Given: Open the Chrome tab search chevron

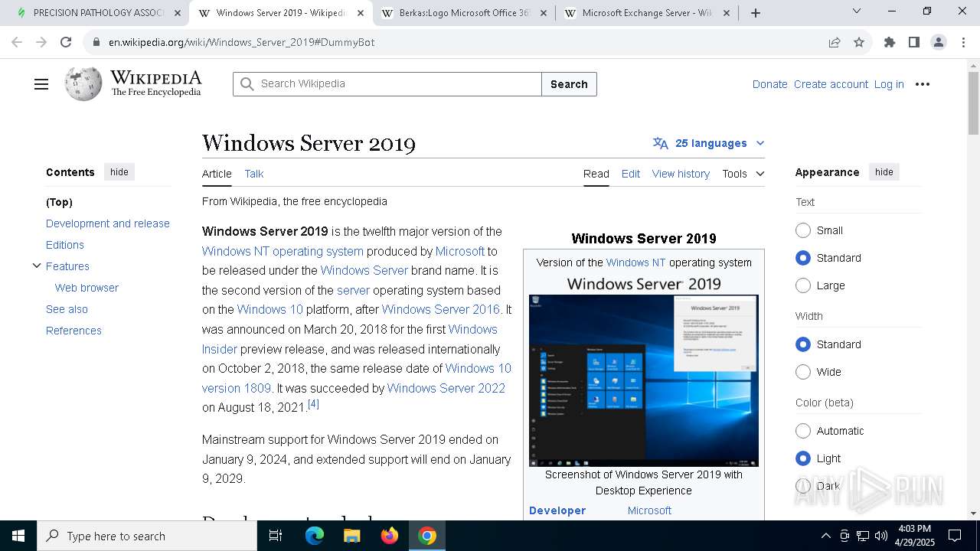Looking at the screenshot, I should tap(857, 11).
